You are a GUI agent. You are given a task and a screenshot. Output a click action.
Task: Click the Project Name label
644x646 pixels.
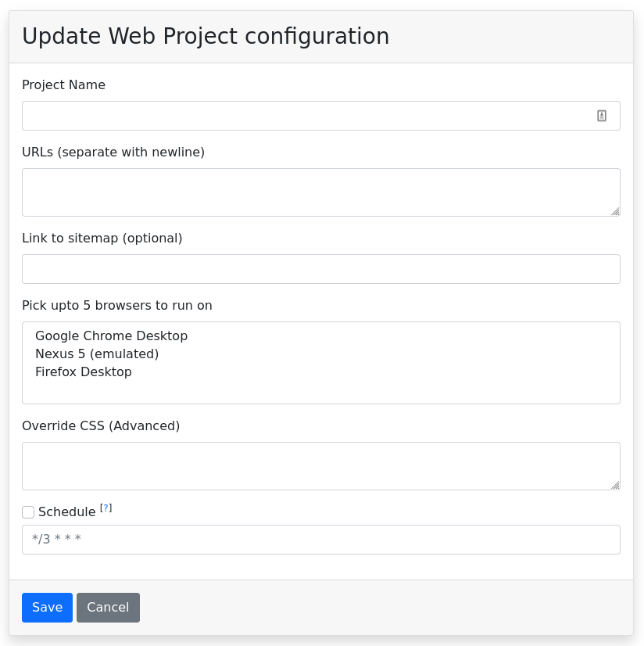63,84
